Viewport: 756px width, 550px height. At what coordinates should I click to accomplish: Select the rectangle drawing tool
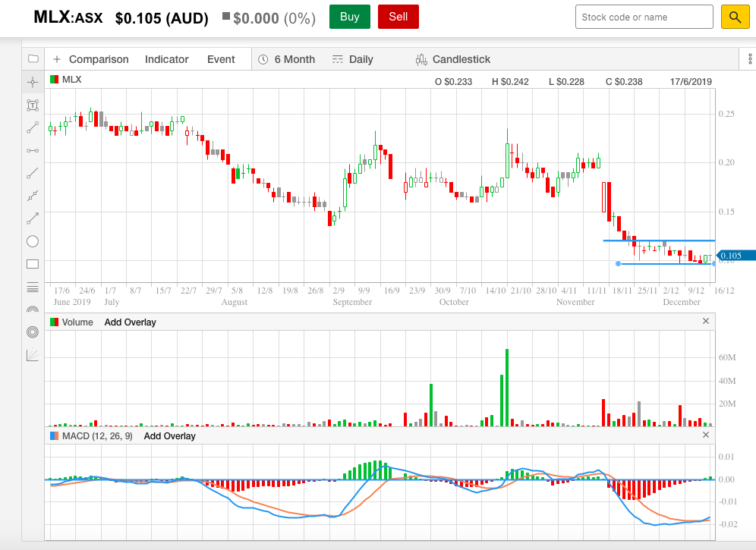tap(33, 264)
